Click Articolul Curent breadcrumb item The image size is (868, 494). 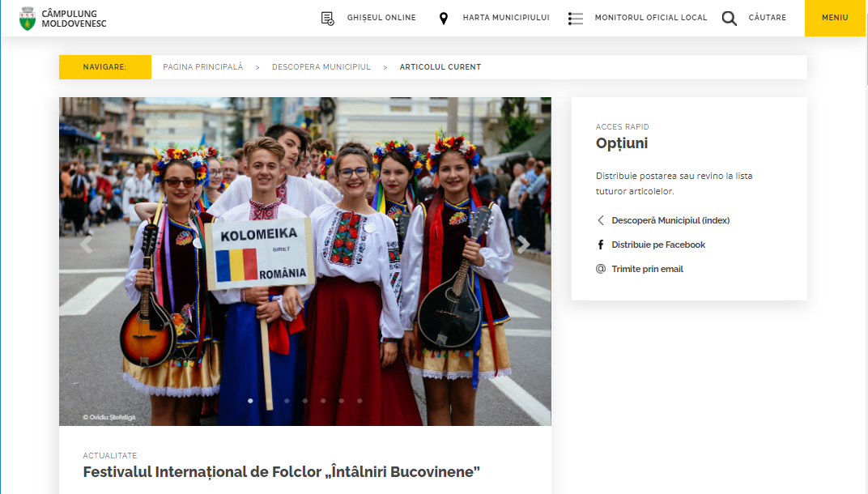[440, 67]
